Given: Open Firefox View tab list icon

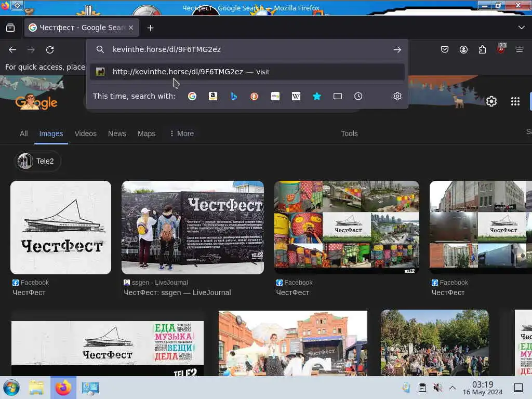Looking at the screenshot, I should pos(10,28).
